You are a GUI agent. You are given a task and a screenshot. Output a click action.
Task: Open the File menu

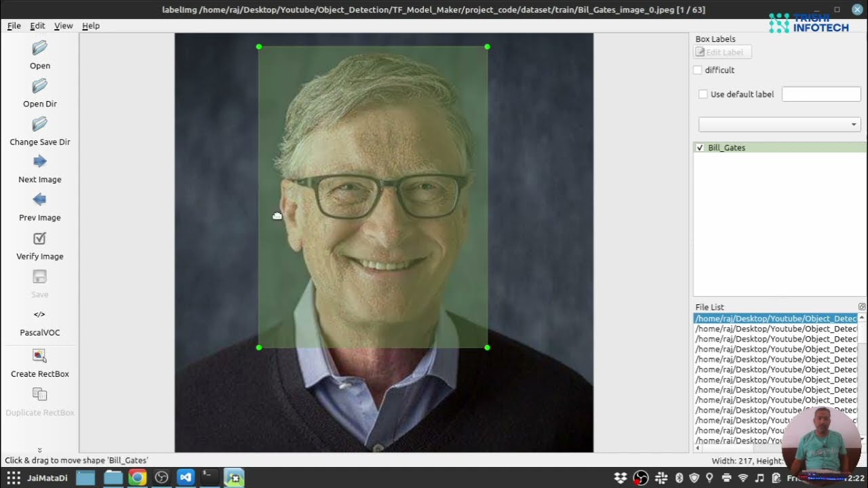(x=14, y=26)
